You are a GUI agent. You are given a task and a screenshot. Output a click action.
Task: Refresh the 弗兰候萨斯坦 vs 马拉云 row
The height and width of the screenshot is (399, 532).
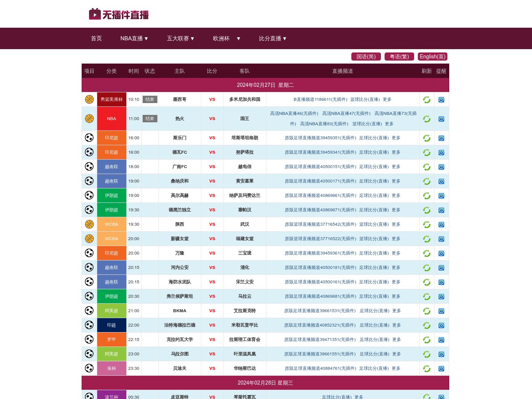(427, 297)
